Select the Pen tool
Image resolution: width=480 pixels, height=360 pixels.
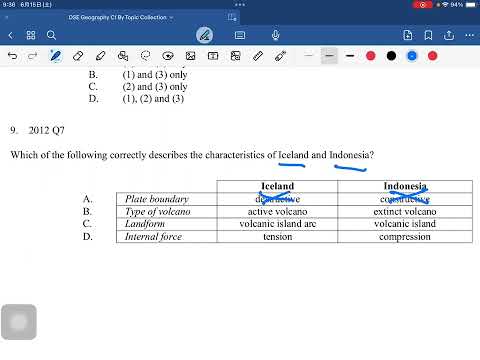(x=55, y=56)
